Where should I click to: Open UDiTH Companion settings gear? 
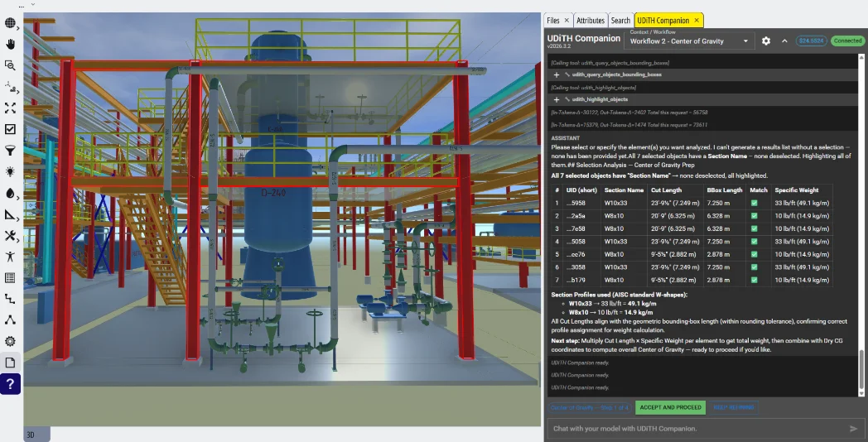point(766,41)
